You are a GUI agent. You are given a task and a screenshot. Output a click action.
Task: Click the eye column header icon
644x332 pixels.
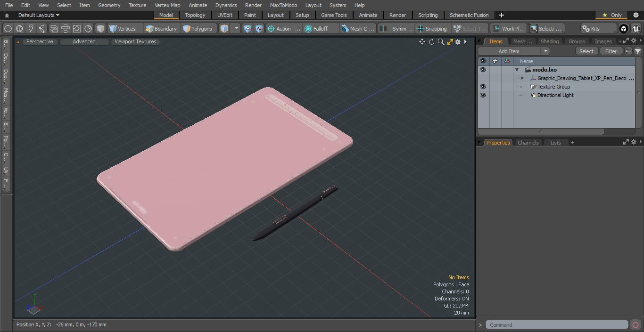[483, 61]
